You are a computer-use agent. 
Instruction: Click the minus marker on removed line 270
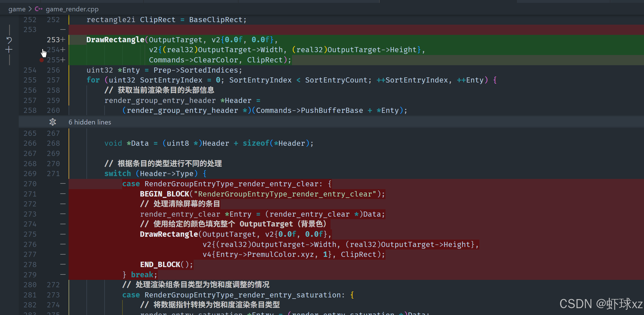63,184
